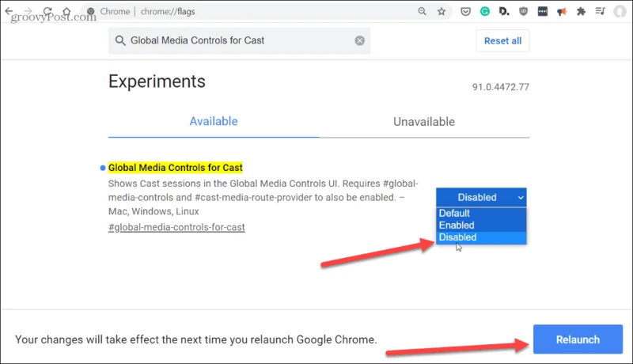This screenshot has width=633, height=364.
Task: Open the media controls playlist icon
Action: coord(601,11)
